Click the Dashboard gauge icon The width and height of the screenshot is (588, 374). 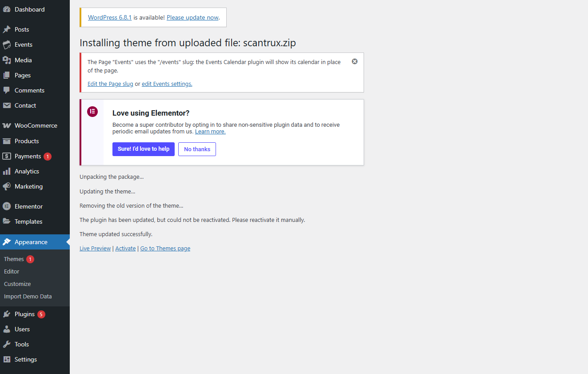(7, 9)
